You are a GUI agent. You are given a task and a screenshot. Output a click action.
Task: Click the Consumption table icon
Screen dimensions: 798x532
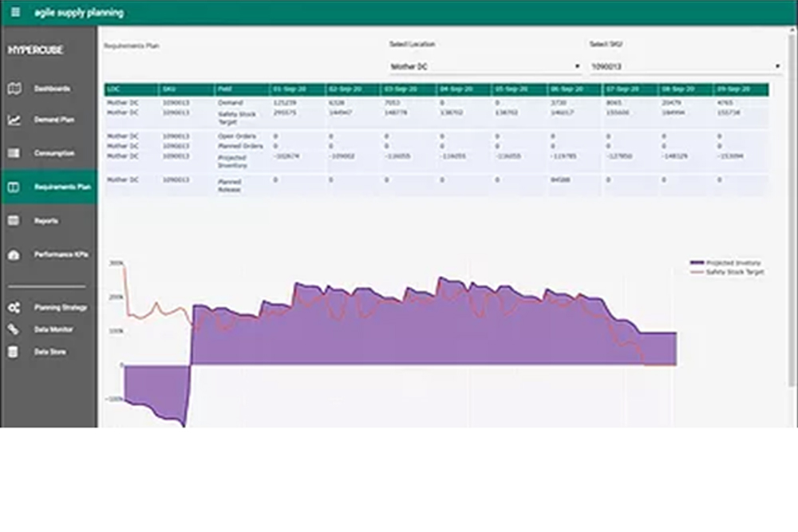click(14, 153)
